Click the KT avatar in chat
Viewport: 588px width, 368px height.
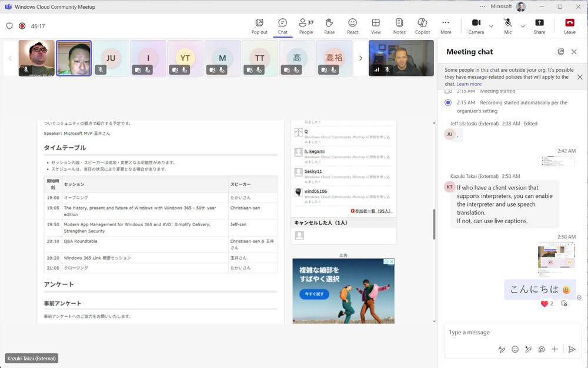click(449, 187)
